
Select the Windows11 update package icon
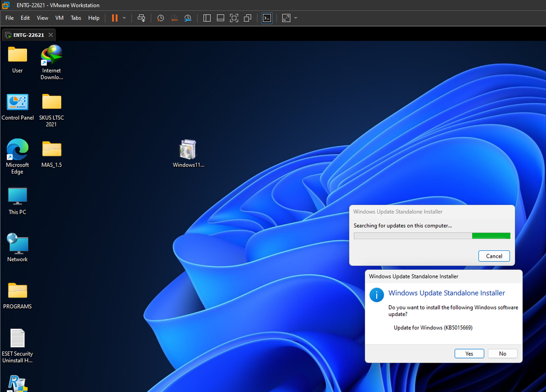(188, 153)
